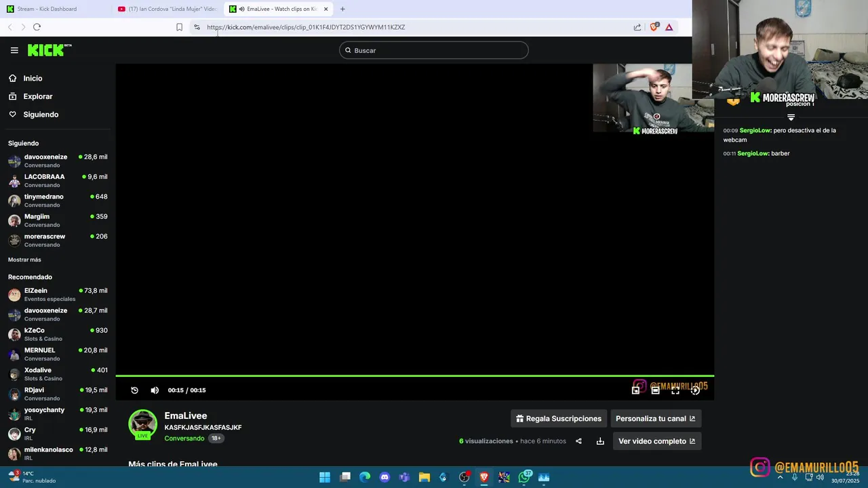Open a new browser tab

[x=342, y=9]
